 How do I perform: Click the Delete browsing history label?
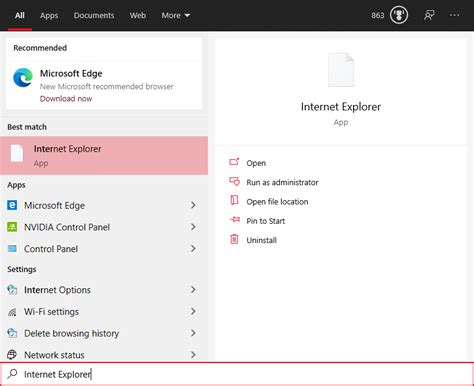pos(71,333)
